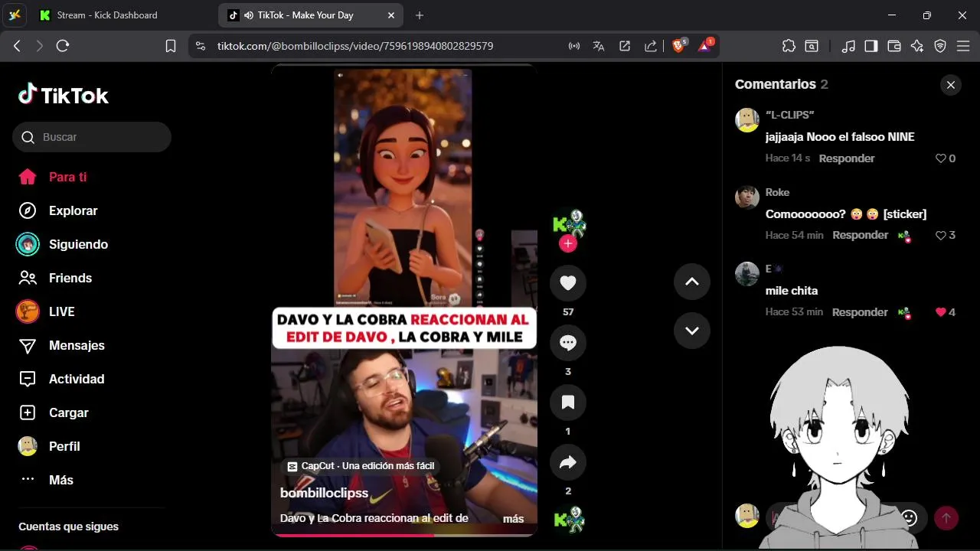Open the Leo AI sparkle icon
The height and width of the screenshot is (551, 980).
coord(917,46)
